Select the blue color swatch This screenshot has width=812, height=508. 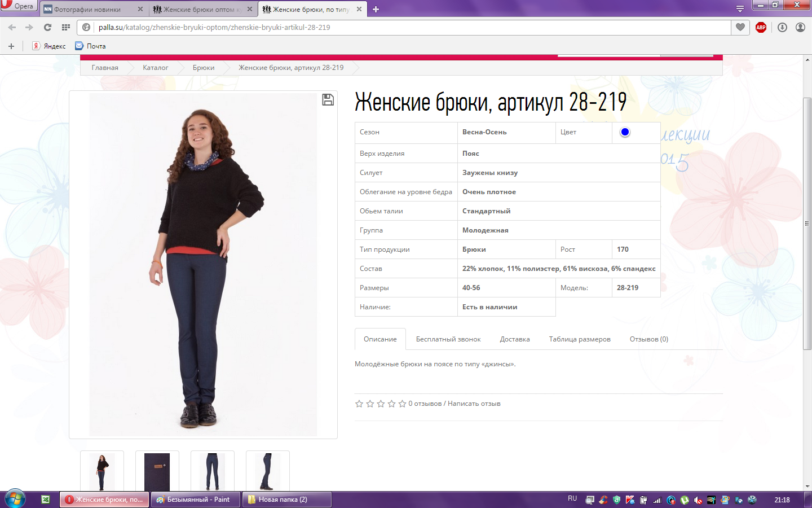(x=625, y=132)
